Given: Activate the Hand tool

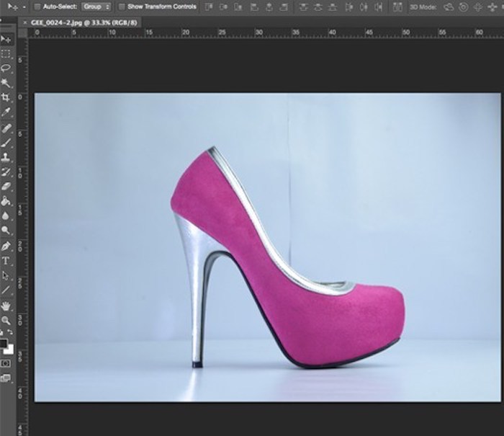Looking at the screenshot, I should (6, 306).
